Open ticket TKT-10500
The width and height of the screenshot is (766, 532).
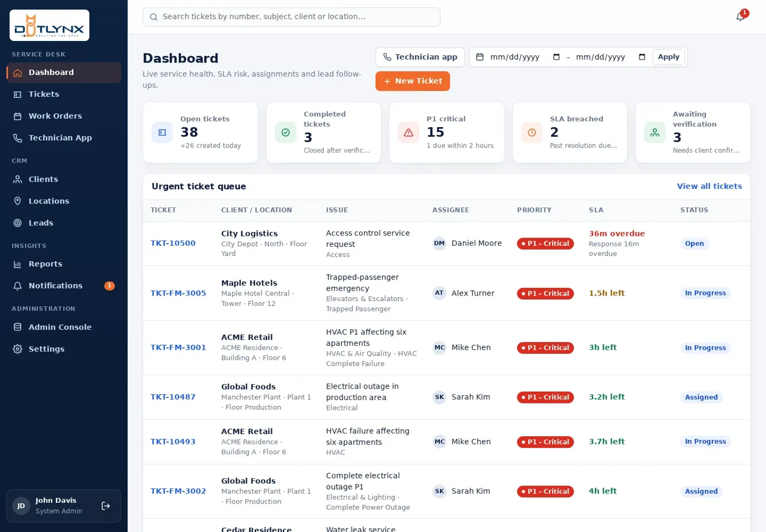tap(173, 244)
